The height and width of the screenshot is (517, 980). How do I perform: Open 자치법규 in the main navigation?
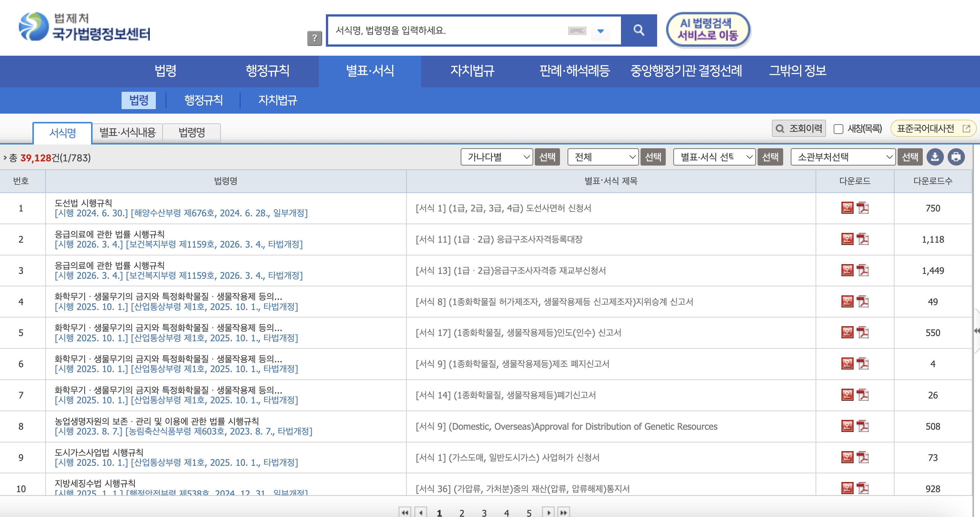[472, 71]
